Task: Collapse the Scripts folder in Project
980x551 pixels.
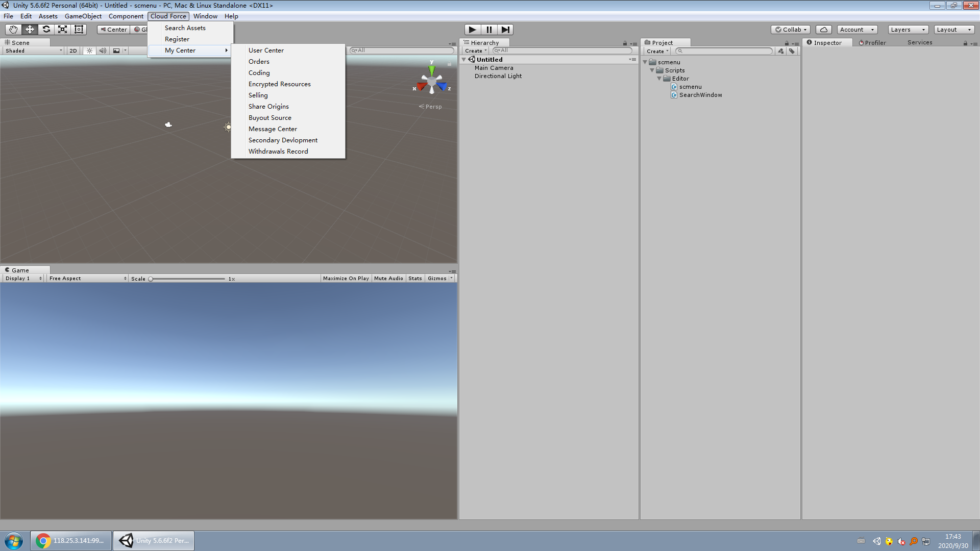Action: [652, 70]
